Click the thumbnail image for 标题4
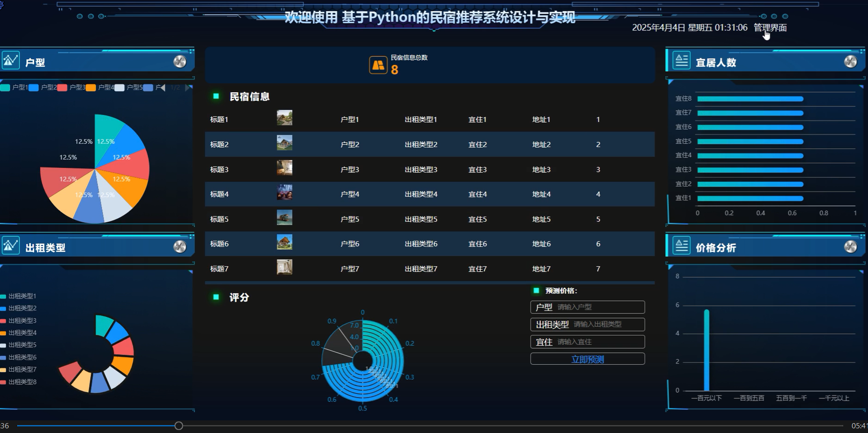 [x=284, y=193]
